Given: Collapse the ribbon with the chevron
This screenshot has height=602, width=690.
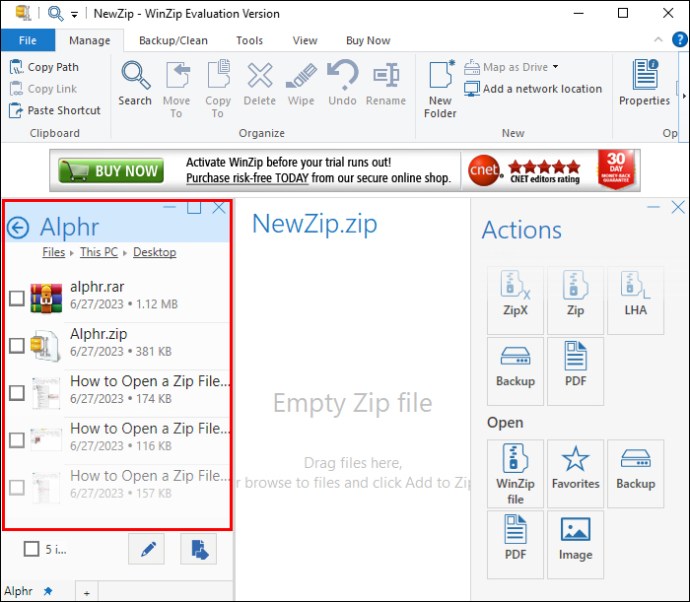Looking at the screenshot, I should click(x=658, y=40).
